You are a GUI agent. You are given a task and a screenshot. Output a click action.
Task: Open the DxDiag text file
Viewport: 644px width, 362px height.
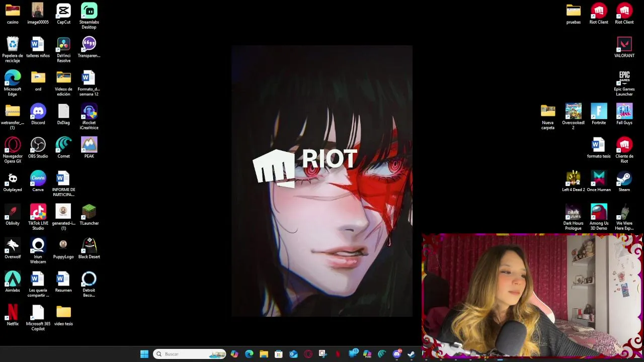click(x=63, y=114)
